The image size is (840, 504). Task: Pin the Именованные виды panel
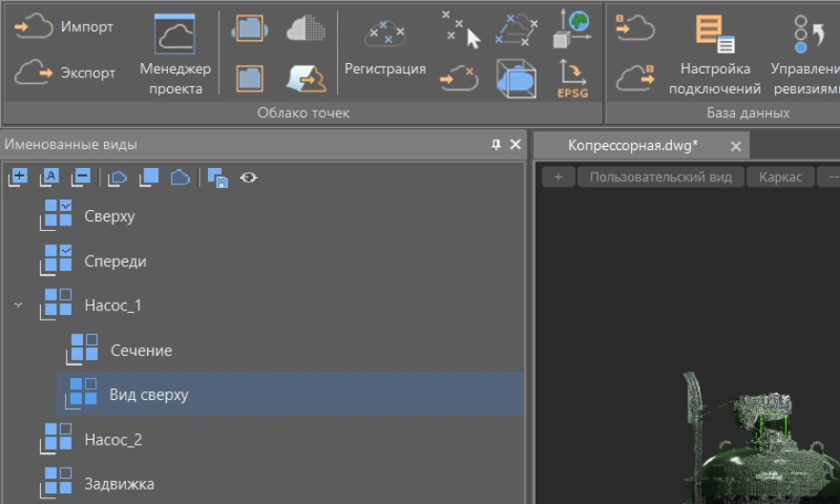(495, 144)
